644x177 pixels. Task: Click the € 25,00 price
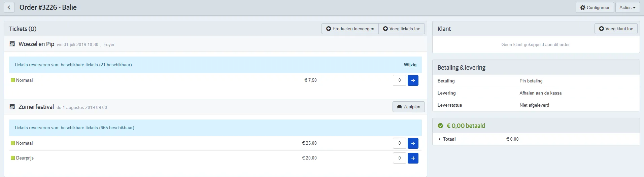pos(309,143)
